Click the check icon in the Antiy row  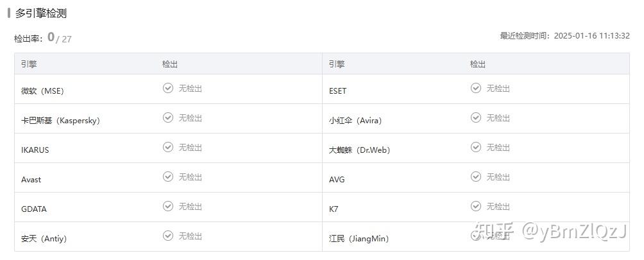click(x=168, y=236)
